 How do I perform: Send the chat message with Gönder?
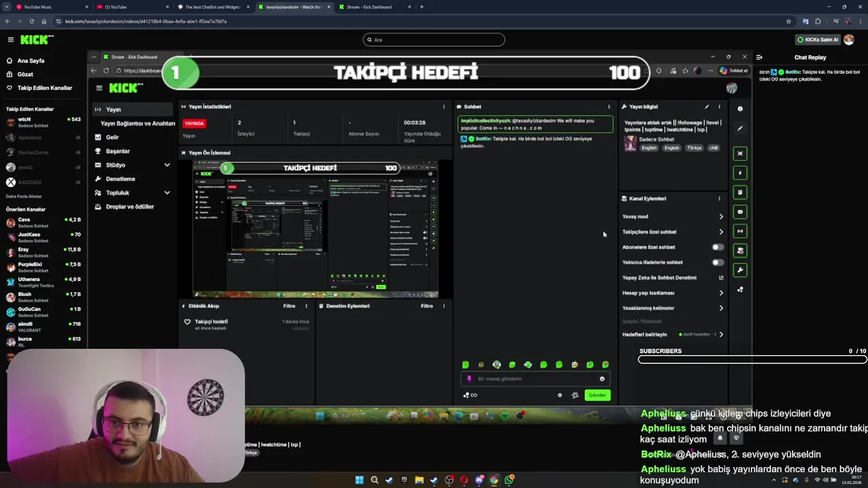(597, 395)
